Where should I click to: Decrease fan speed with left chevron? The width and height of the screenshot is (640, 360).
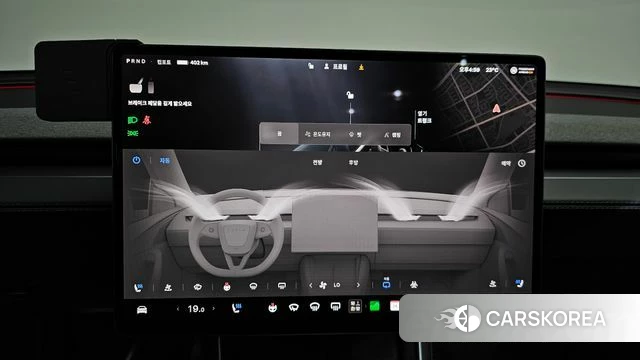[311, 285]
